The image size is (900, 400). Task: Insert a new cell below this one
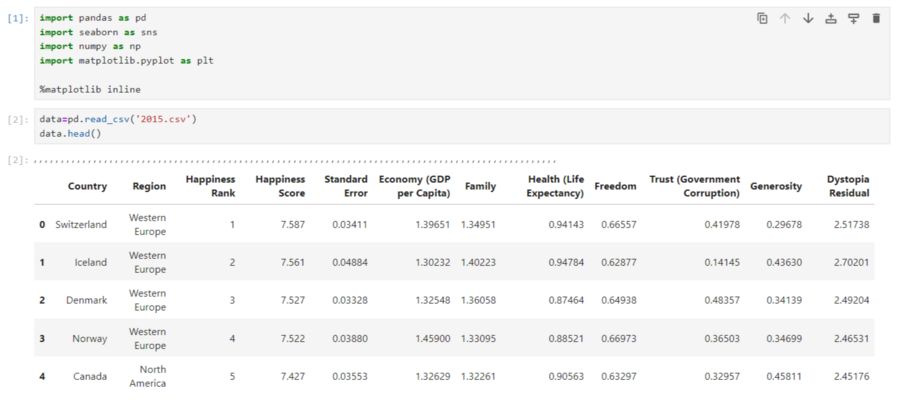[x=853, y=18]
